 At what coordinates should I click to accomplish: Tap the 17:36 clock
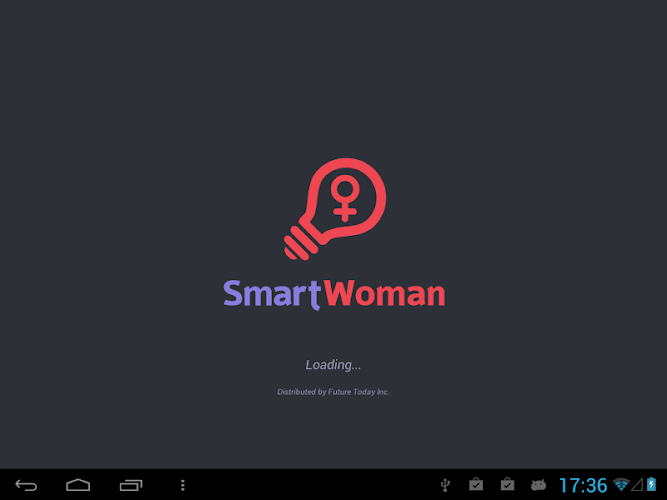[583, 485]
